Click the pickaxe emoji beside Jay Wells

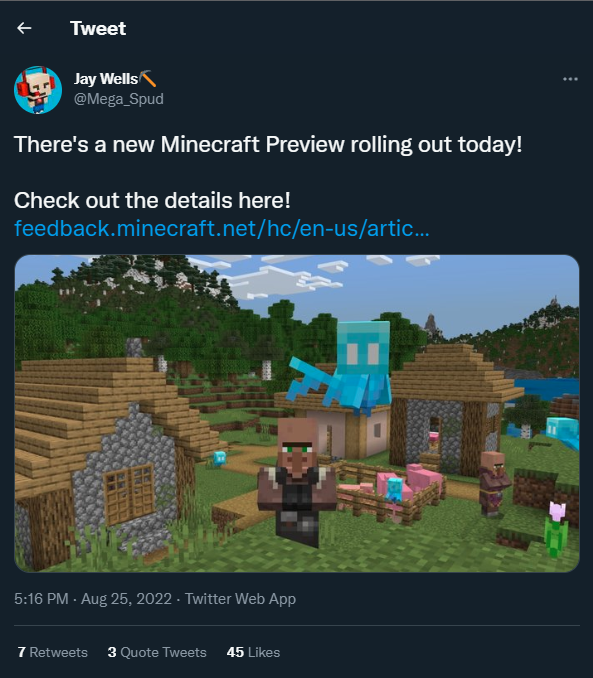[x=148, y=79]
